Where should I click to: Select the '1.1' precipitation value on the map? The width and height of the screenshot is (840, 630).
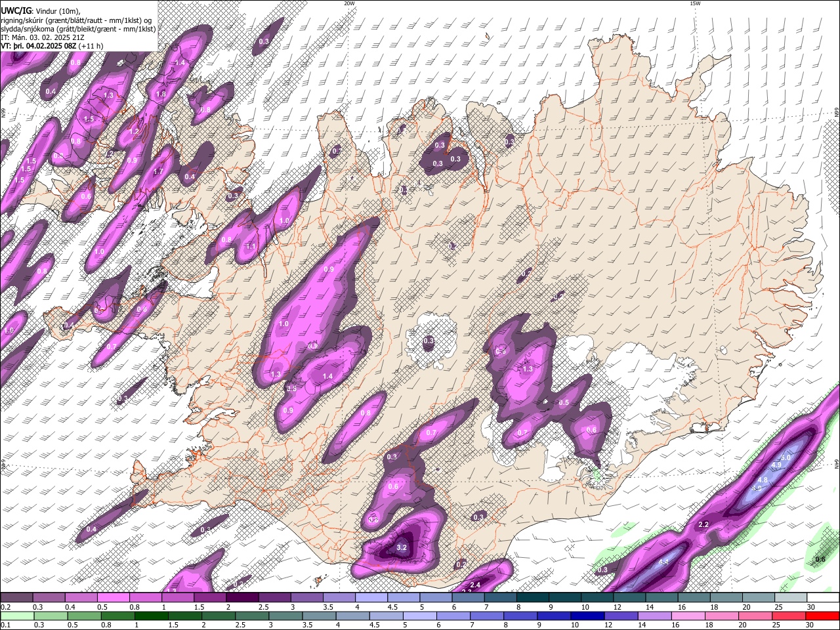(x=251, y=247)
